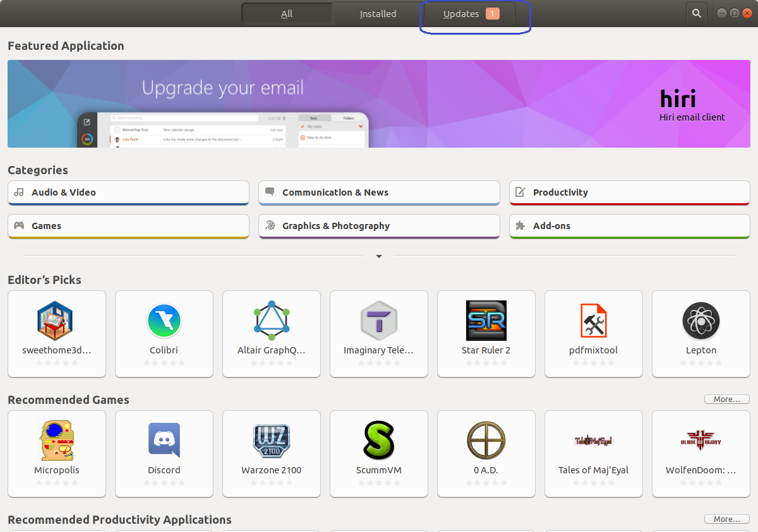This screenshot has height=532, width=758.
Task: Open the Audio & Video category
Action: coord(128,192)
